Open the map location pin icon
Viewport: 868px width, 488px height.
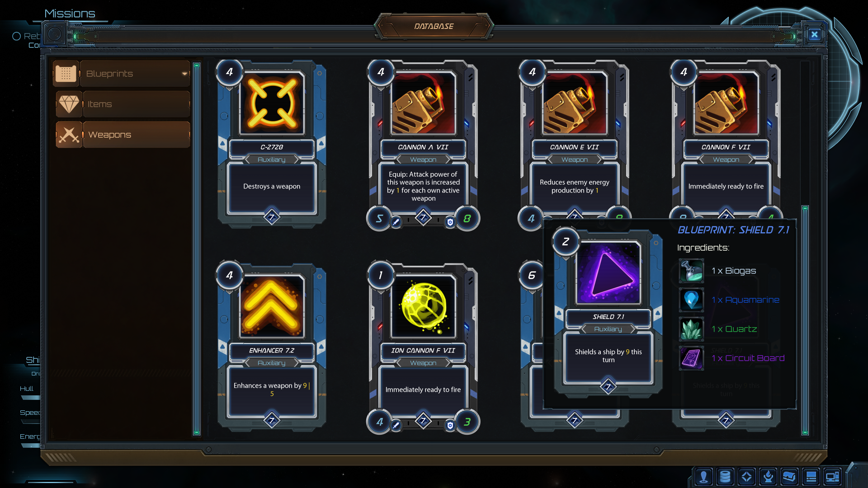pyautogui.click(x=703, y=477)
